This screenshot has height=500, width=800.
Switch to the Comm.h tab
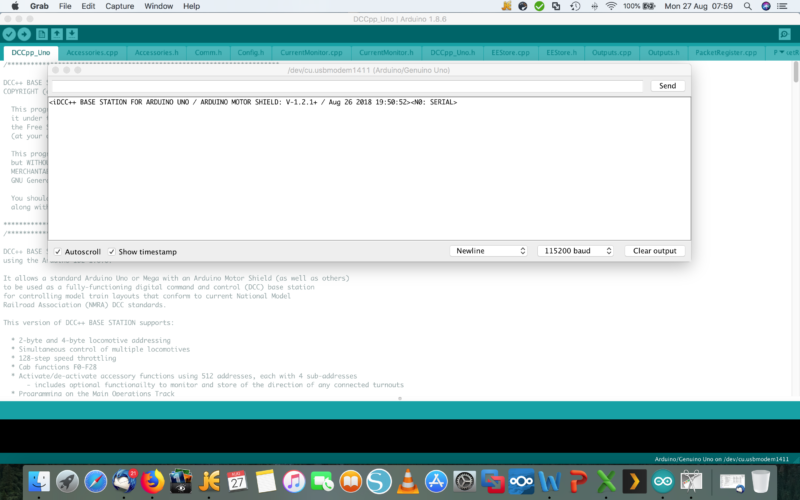pos(208,53)
